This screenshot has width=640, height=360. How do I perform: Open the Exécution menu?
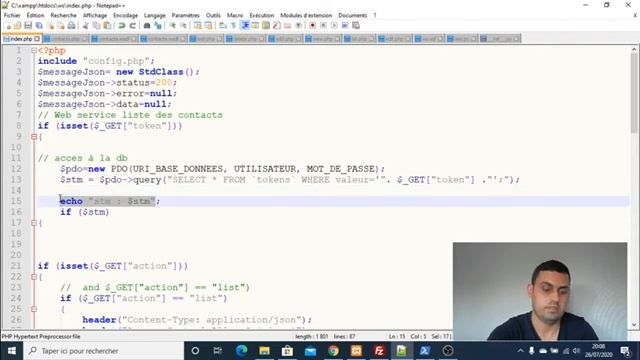click(x=262, y=15)
